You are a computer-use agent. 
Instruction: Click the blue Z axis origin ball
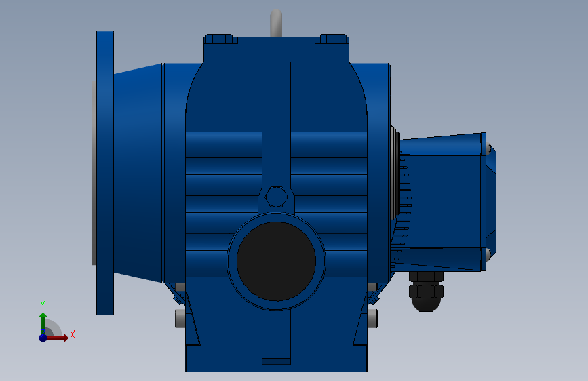pyautogui.click(x=43, y=338)
